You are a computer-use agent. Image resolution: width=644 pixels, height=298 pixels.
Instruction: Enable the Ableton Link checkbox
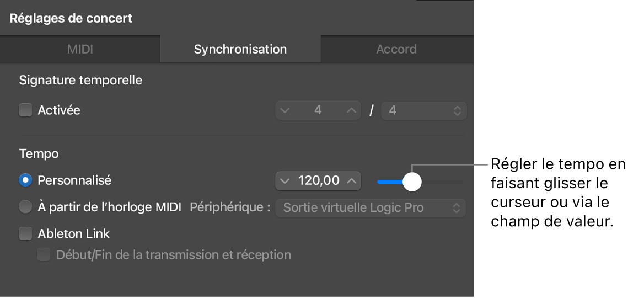pos(26,234)
